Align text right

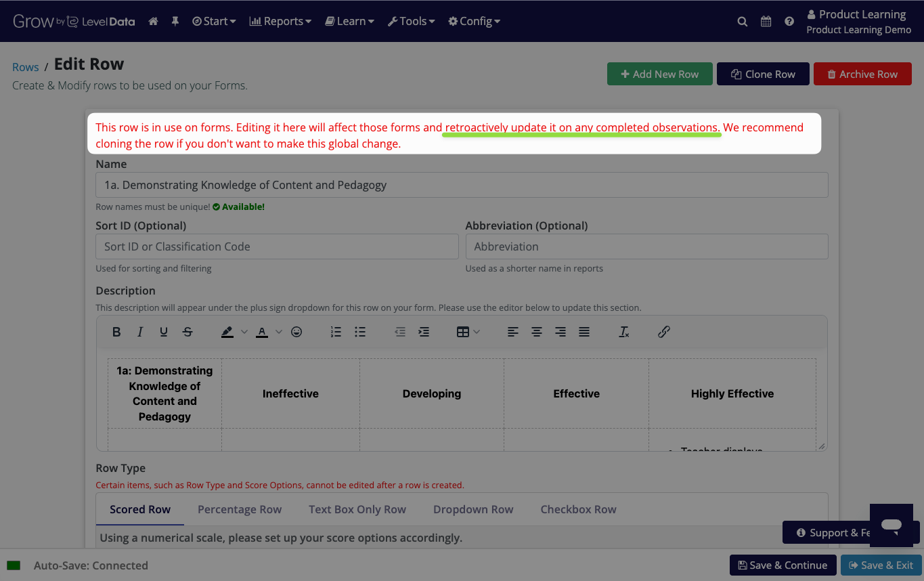(560, 332)
